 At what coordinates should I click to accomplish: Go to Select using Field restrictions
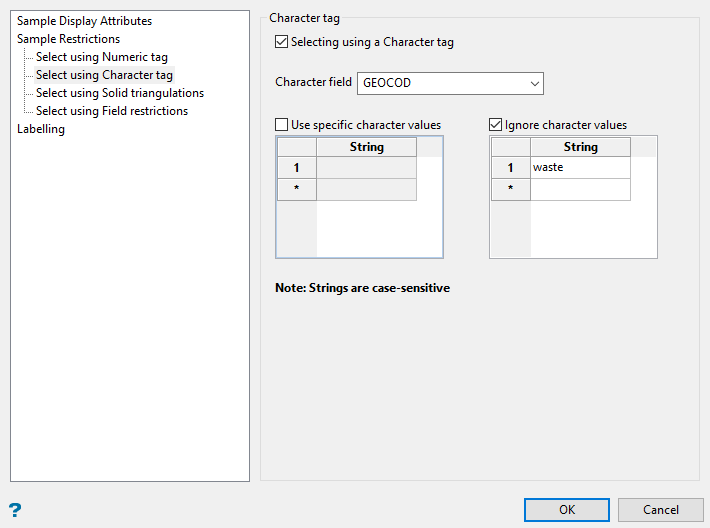click(111, 111)
